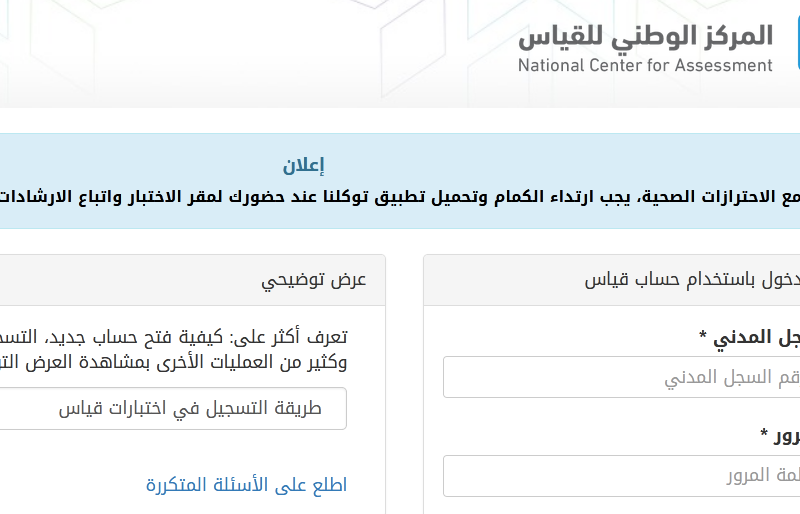Open the طريقة التسجيل في اختبارات قياس dropdown
Image resolution: width=800 pixels, height=514 pixels.
173,408
